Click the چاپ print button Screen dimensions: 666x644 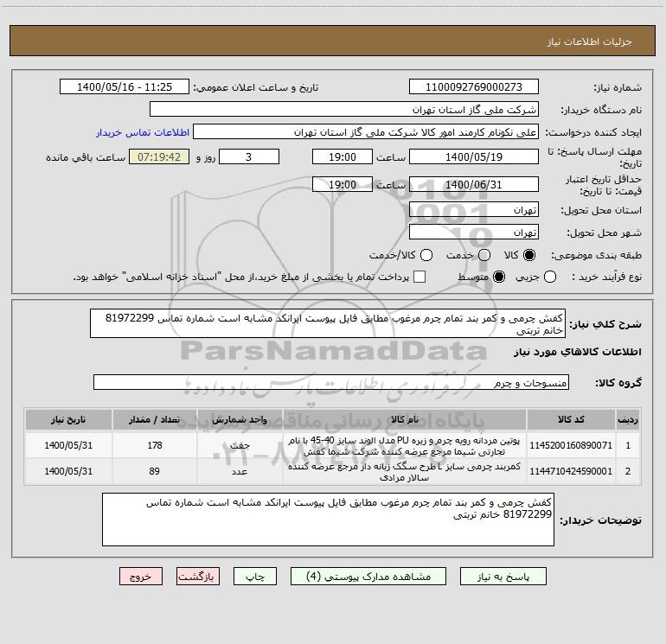coord(255,577)
